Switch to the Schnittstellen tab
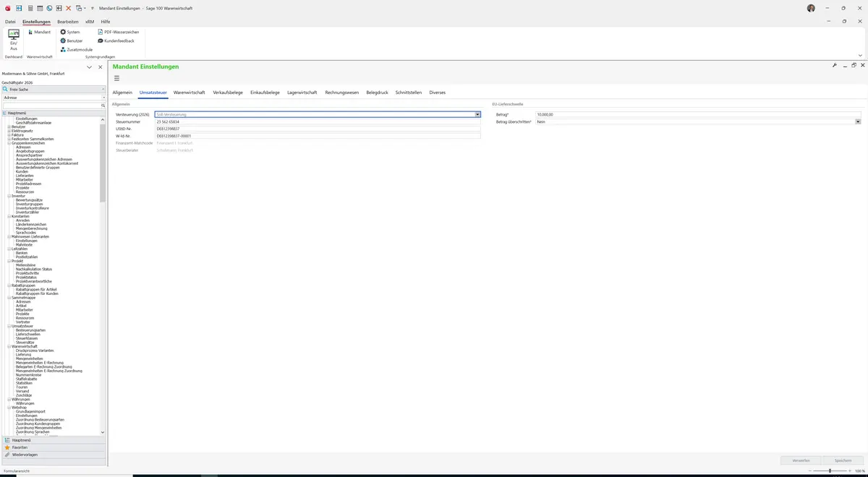This screenshot has height=477, width=868. click(409, 93)
